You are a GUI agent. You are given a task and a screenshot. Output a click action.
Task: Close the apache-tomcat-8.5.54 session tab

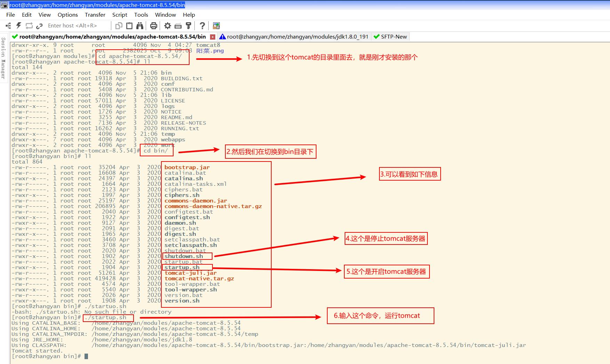[x=212, y=36]
